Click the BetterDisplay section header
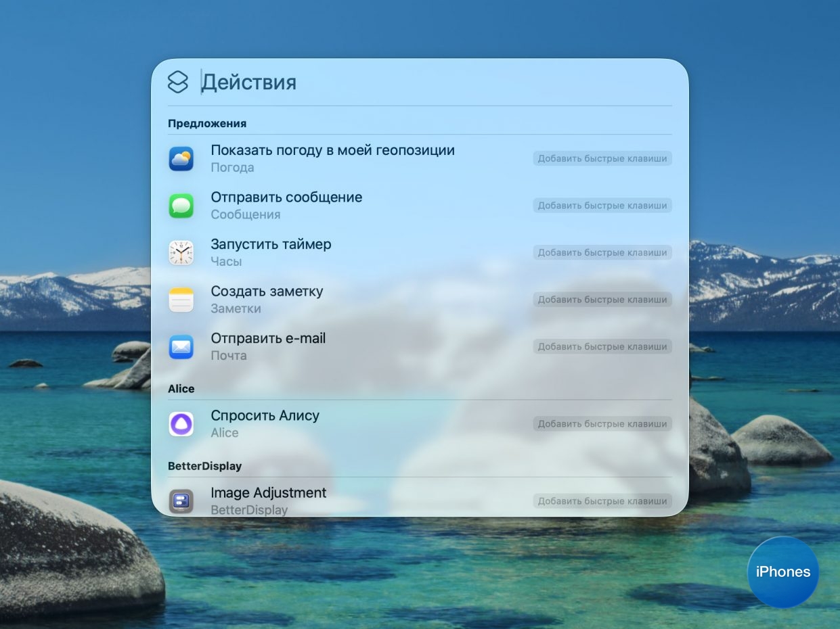Screen dimensions: 840x629 click(x=204, y=466)
